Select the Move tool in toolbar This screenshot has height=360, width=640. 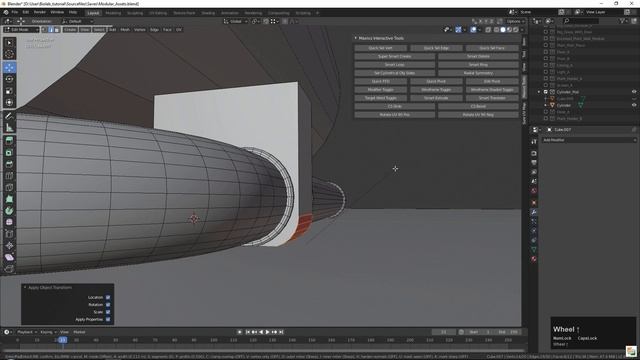click(9, 68)
